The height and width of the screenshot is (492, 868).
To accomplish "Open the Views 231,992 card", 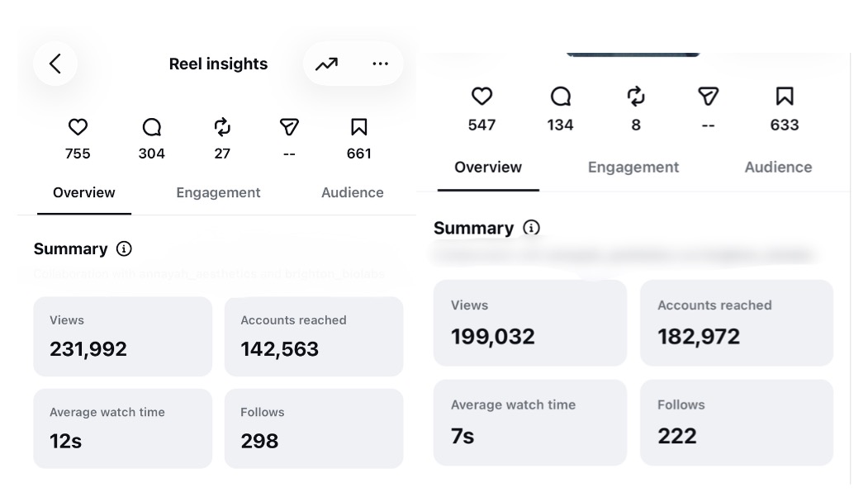I will [123, 337].
